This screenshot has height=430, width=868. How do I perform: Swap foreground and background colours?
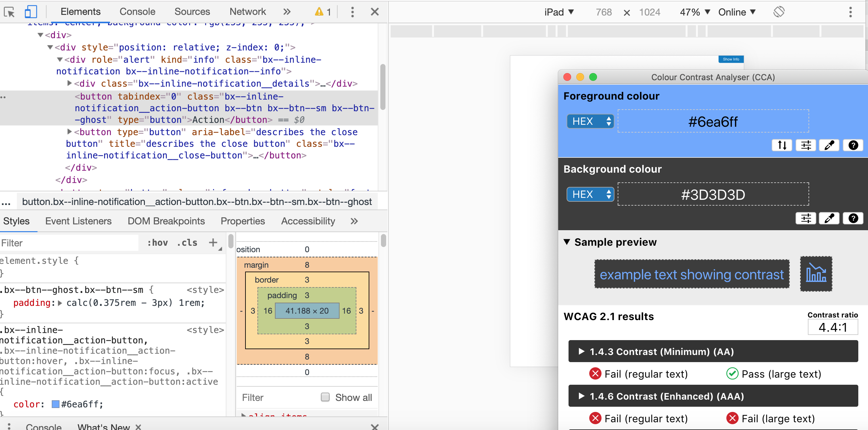782,145
